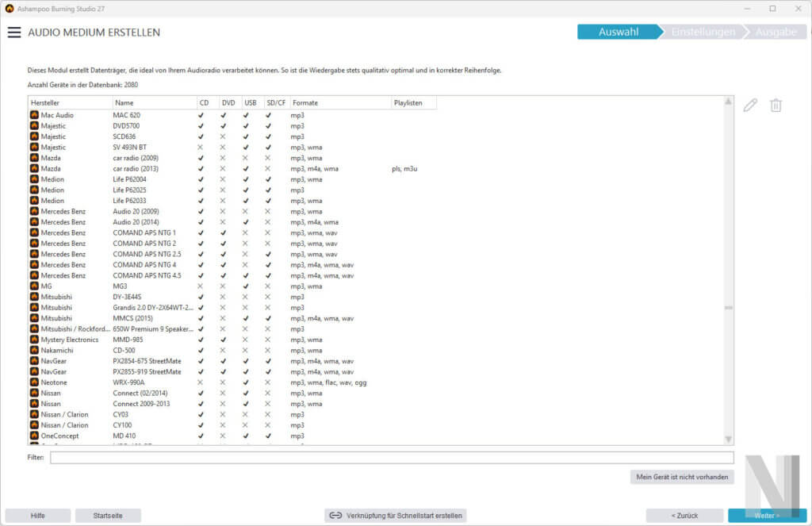Click the Weiter button
Viewport: 812px width, 526px height.
tap(767, 516)
